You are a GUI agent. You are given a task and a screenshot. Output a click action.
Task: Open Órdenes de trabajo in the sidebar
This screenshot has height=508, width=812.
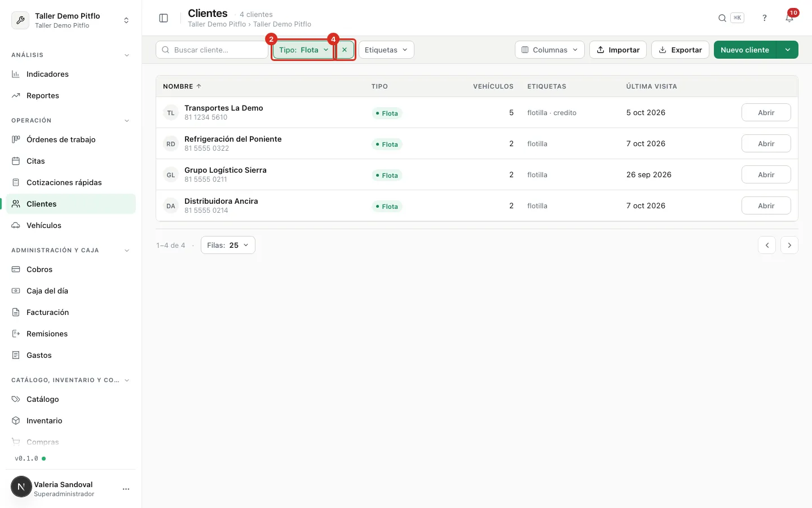pos(71,139)
